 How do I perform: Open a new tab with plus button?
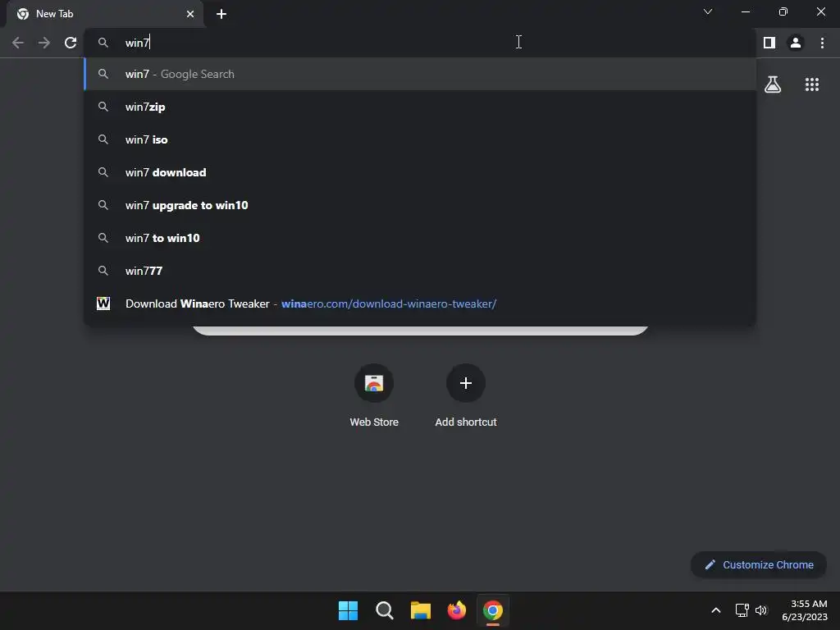[x=221, y=14]
